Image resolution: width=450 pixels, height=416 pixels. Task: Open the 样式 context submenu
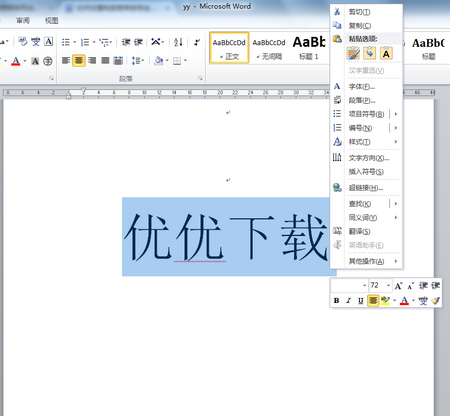pos(367,142)
